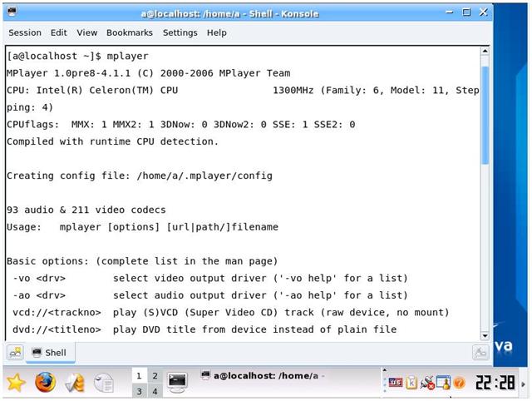Open the Settings menu

click(x=180, y=32)
